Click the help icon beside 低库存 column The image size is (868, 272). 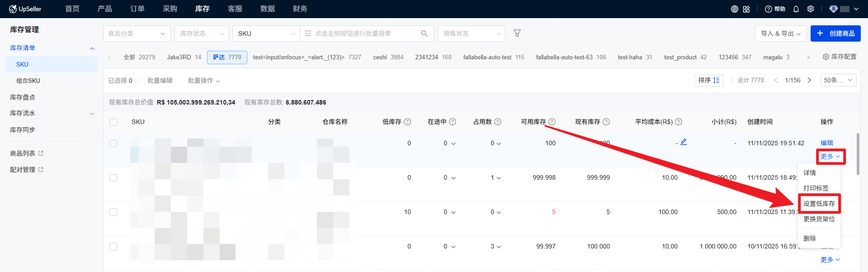click(407, 122)
